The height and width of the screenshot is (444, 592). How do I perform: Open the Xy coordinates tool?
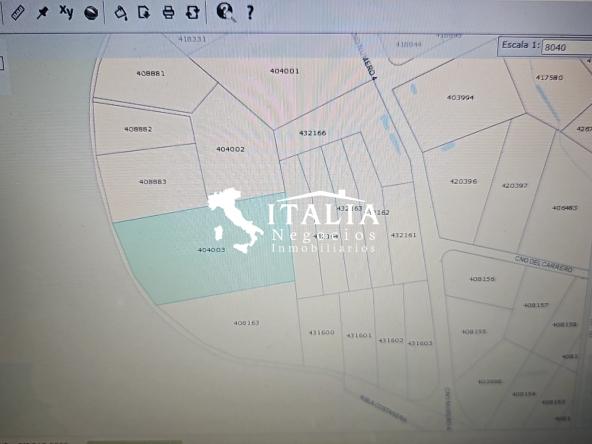[x=66, y=12]
